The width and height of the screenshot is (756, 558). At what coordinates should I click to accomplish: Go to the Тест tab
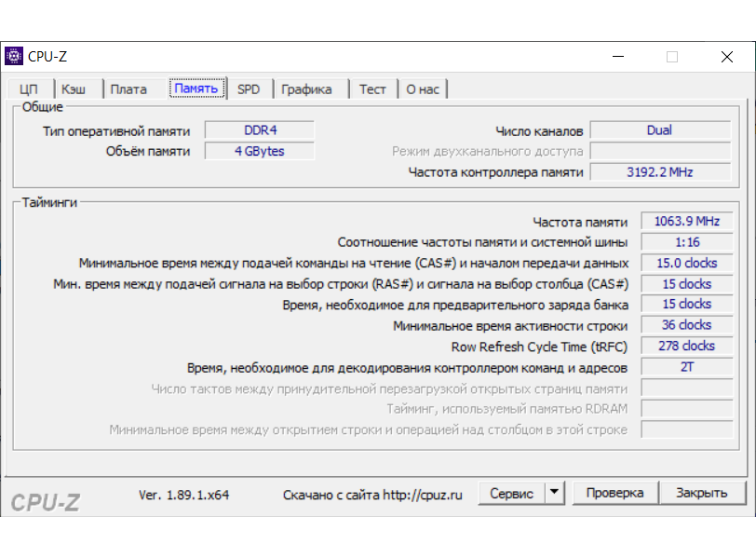[x=372, y=89]
